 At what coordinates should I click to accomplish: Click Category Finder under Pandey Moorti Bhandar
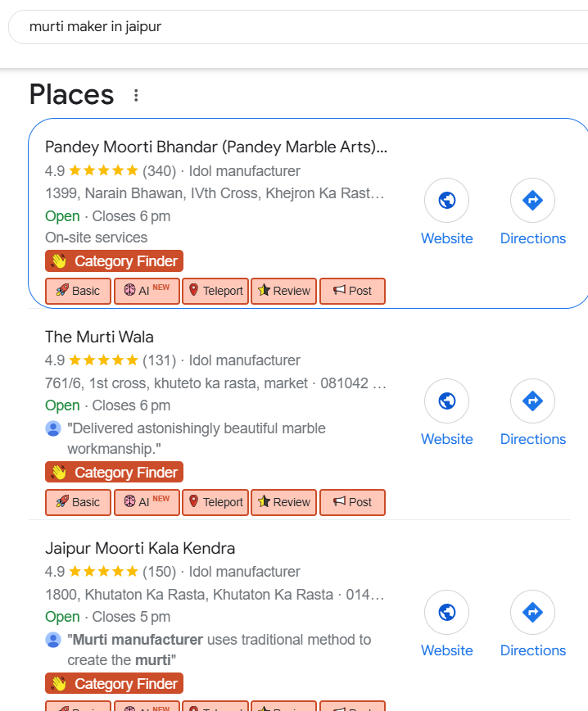(x=115, y=261)
